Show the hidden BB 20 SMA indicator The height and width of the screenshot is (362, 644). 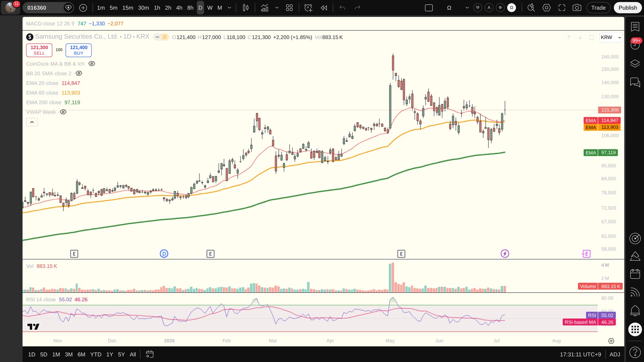point(79,73)
